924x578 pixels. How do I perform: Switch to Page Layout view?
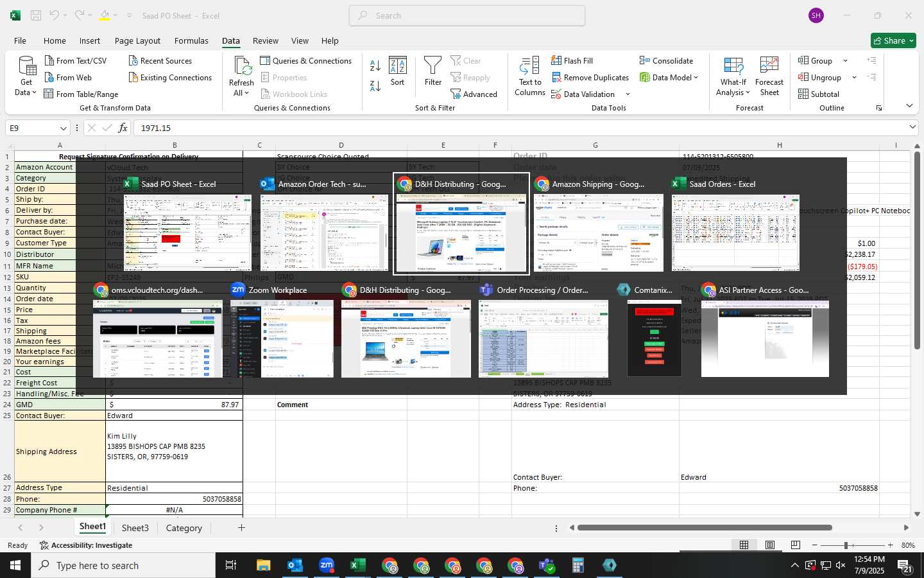[x=769, y=545]
